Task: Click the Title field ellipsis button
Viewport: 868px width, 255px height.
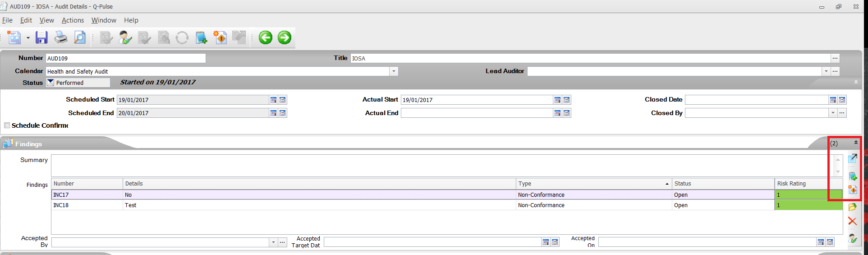Action: [835, 58]
